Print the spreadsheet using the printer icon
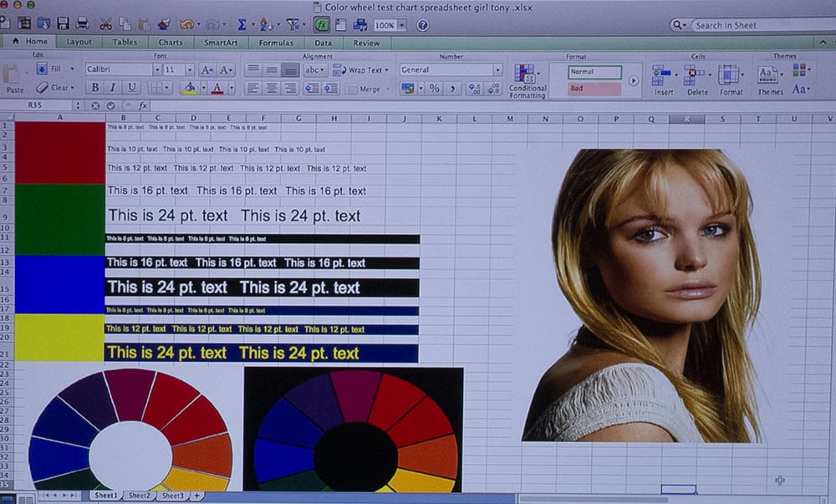This screenshot has width=836, height=504. (82, 23)
